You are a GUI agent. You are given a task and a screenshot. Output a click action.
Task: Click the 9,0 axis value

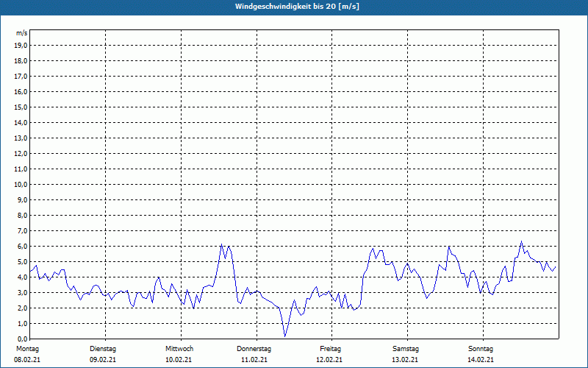tap(22, 199)
